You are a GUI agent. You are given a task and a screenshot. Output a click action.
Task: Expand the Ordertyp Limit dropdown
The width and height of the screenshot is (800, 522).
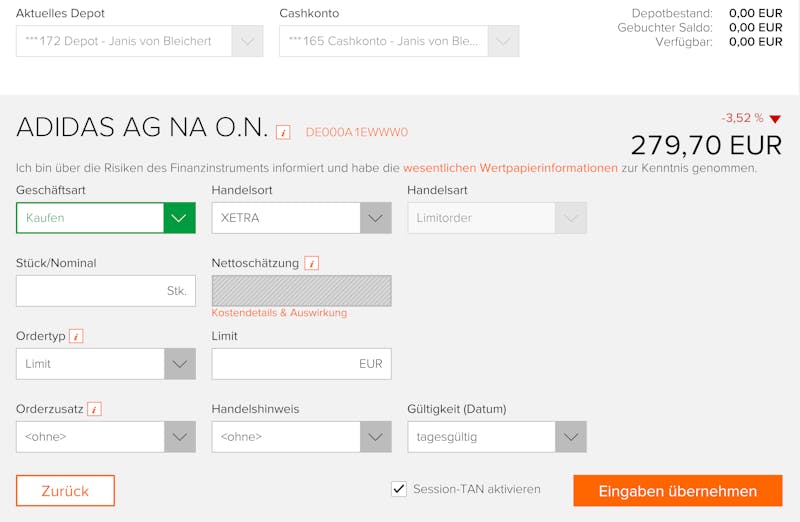point(106,364)
